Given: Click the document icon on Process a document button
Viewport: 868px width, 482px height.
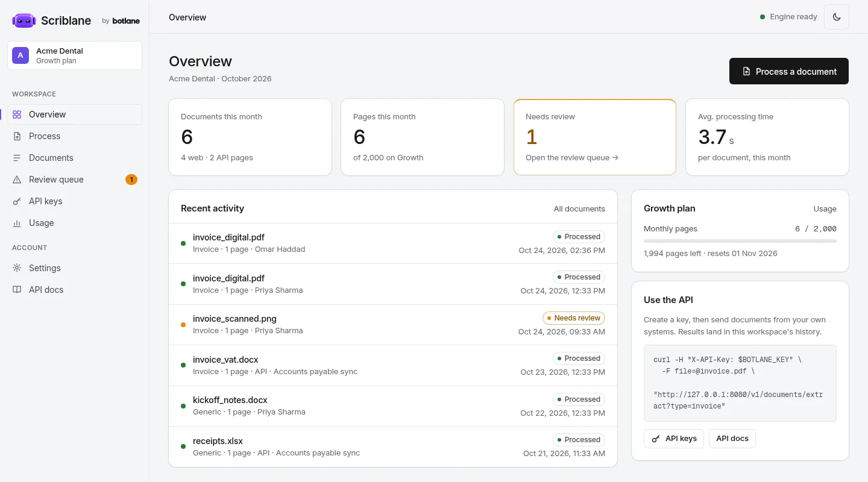Looking at the screenshot, I should coord(746,72).
